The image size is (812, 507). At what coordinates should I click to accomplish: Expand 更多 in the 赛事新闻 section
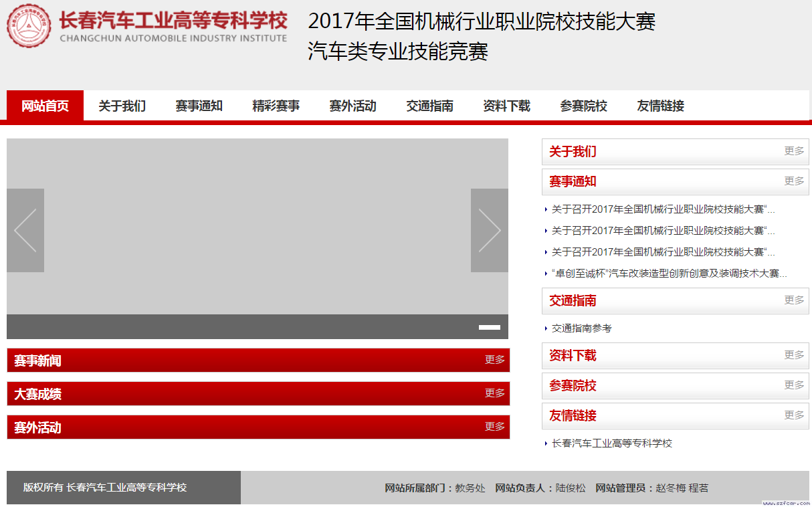[494, 360]
